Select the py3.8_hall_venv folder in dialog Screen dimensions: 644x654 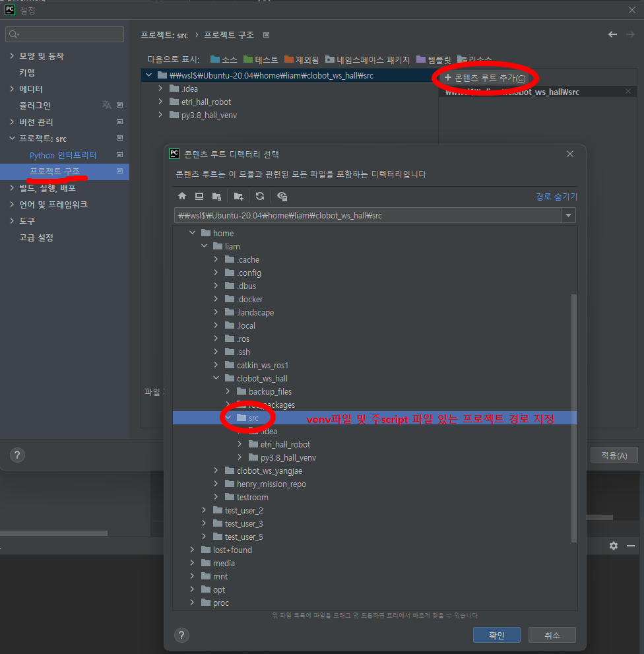pyautogui.click(x=288, y=457)
